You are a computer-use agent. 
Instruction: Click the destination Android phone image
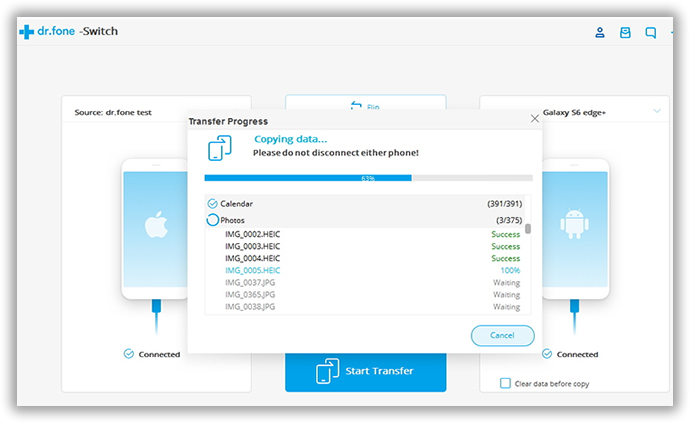[576, 229]
